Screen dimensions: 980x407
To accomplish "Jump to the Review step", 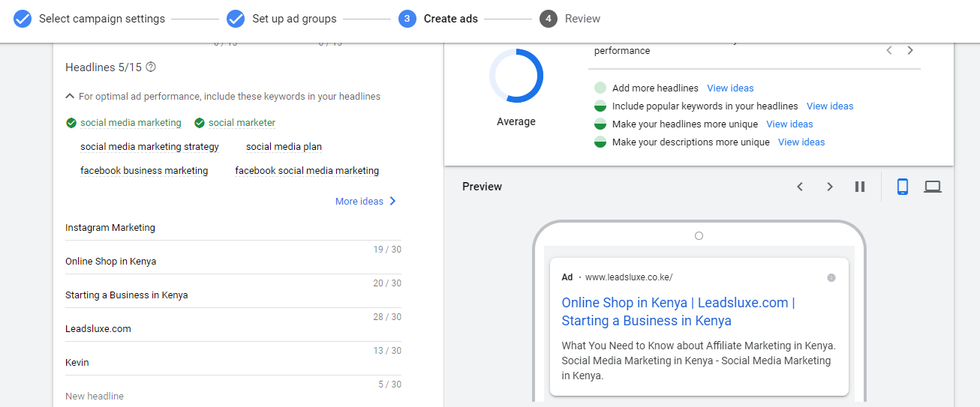I will pyautogui.click(x=582, y=19).
